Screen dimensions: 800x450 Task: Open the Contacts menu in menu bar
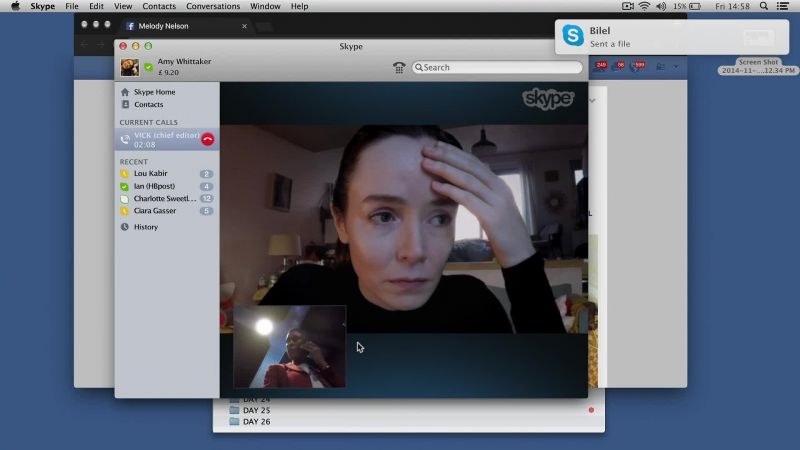point(159,6)
